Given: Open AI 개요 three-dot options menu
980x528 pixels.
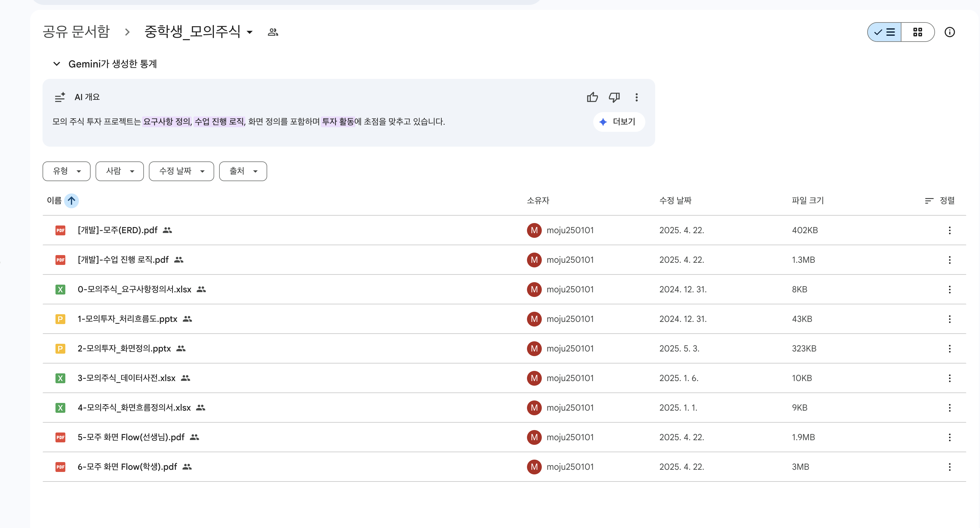Looking at the screenshot, I should [636, 97].
